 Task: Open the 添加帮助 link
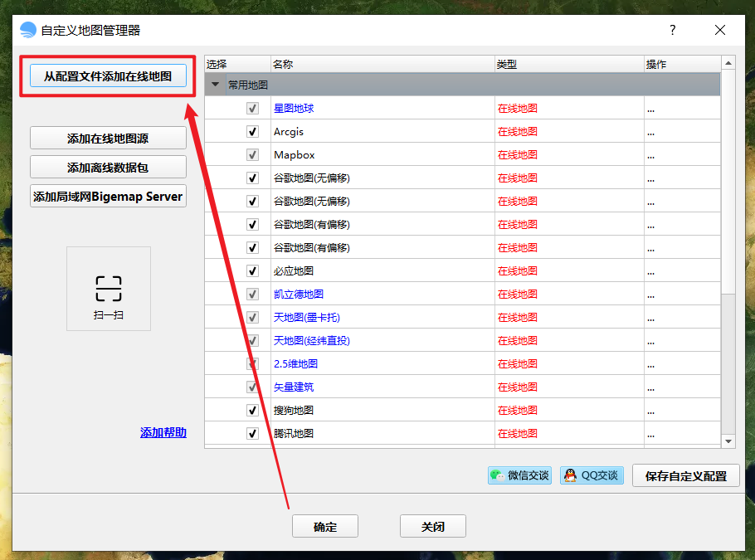[163, 432]
